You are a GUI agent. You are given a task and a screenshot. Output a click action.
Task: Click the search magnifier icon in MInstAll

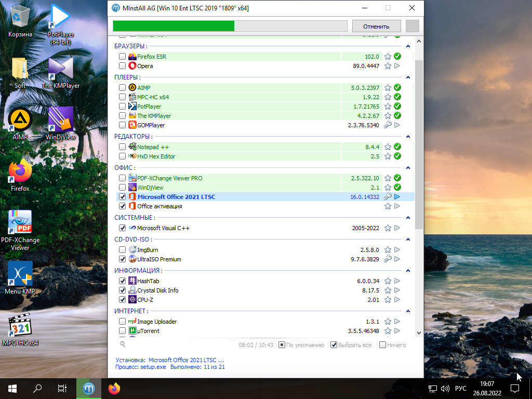click(123, 345)
